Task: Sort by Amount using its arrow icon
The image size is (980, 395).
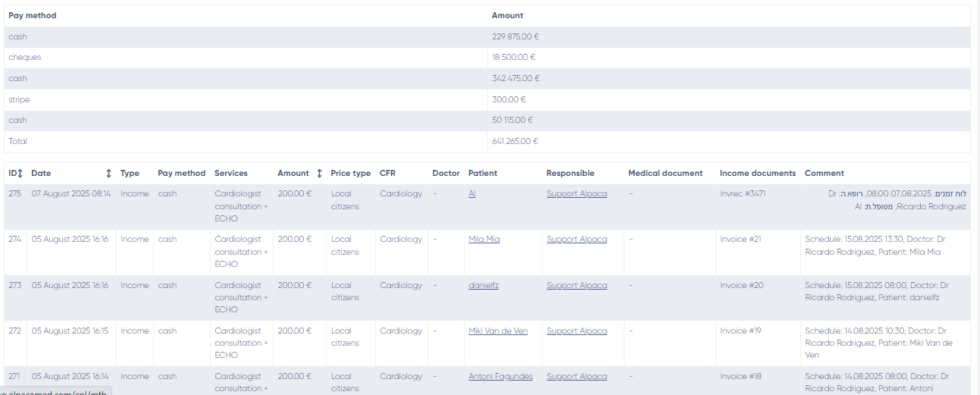Action: click(x=319, y=174)
